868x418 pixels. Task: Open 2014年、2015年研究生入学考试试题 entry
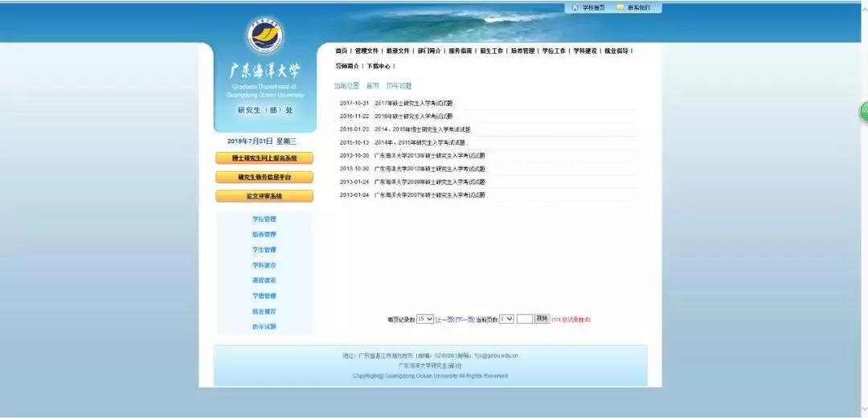pyautogui.click(x=420, y=142)
